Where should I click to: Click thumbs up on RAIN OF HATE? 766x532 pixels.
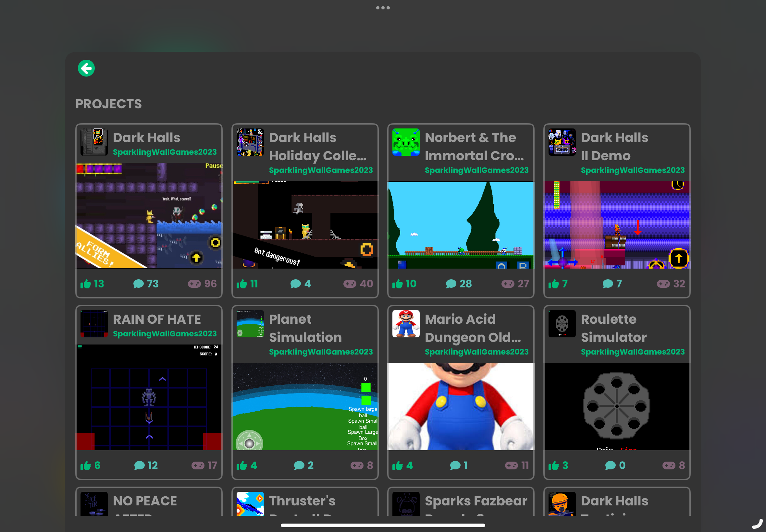pyautogui.click(x=86, y=466)
